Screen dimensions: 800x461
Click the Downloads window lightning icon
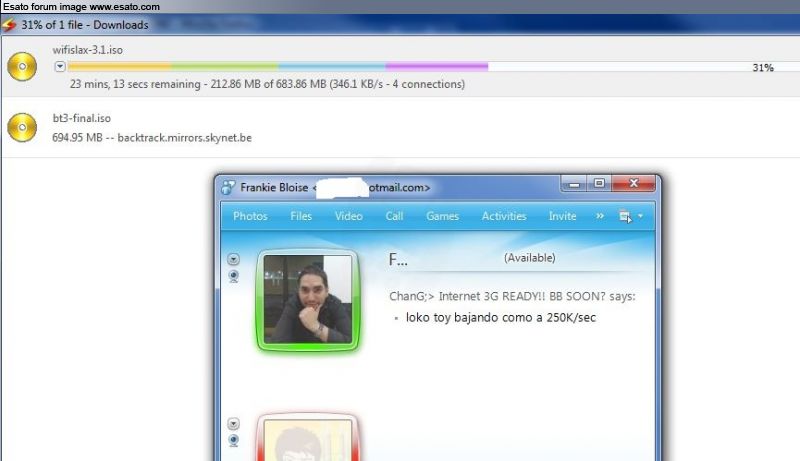pyautogui.click(x=9, y=25)
